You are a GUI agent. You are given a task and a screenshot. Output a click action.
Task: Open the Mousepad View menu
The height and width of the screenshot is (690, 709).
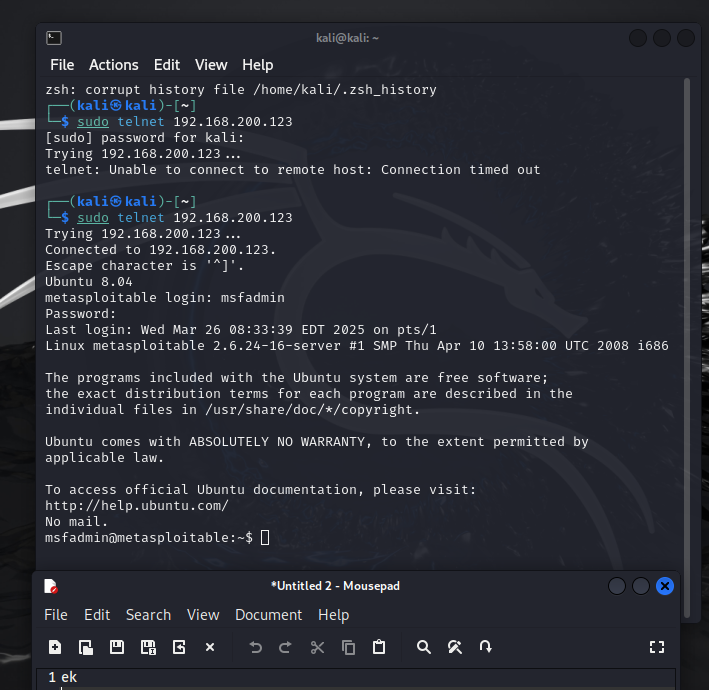(x=203, y=615)
